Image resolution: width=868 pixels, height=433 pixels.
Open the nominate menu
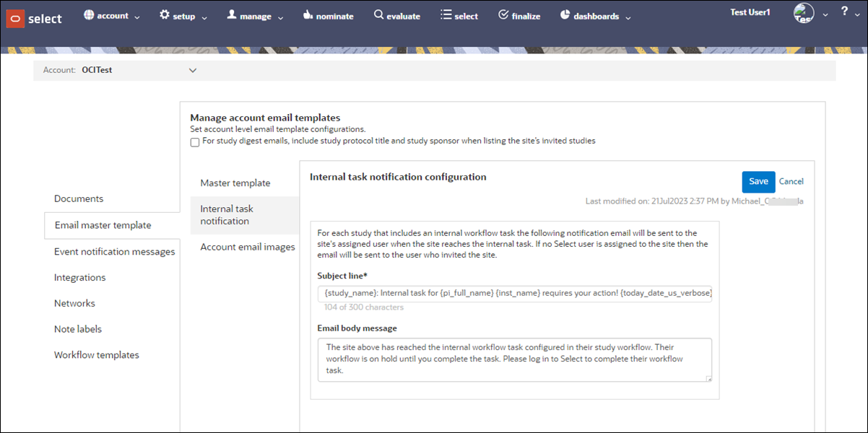tap(328, 16)
